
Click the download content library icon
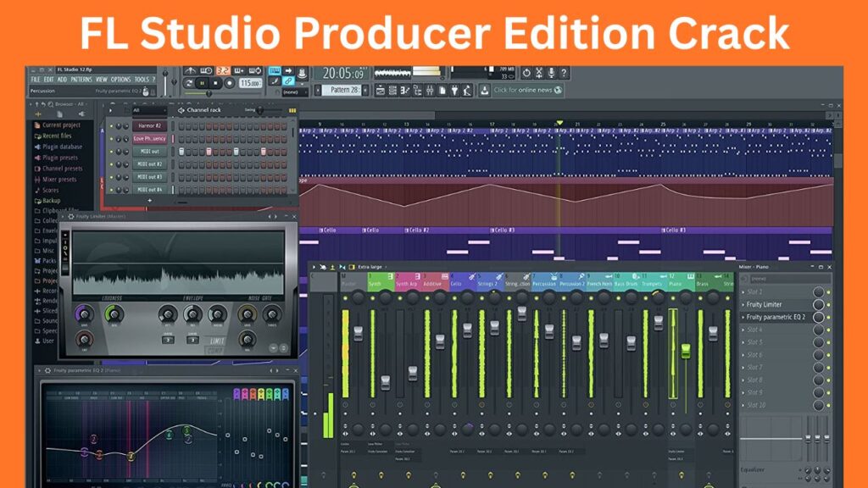point(484,90)
